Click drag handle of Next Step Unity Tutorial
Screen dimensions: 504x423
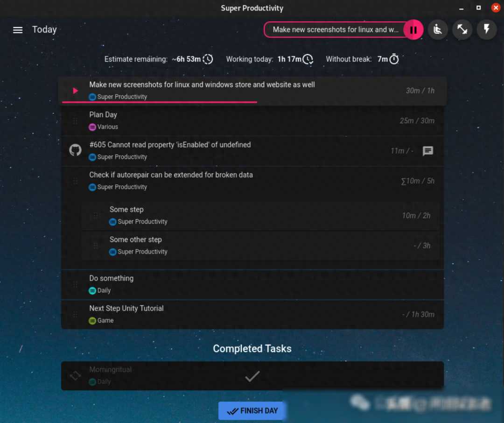pos(75,315)
